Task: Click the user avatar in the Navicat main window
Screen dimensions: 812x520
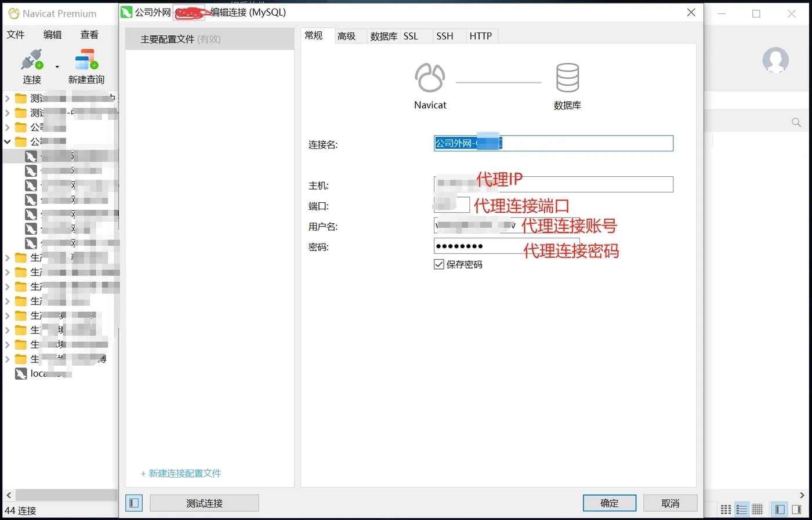Action: (775, 60)
